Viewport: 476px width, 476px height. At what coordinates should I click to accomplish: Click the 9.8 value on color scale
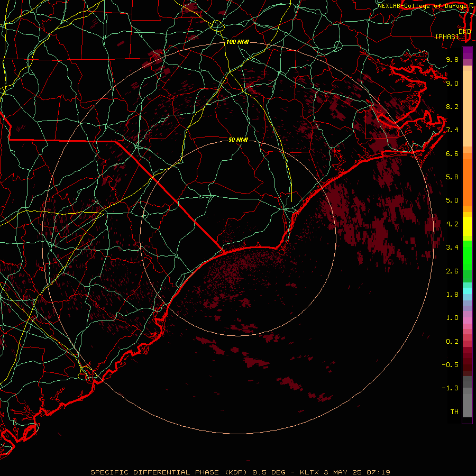(x=452, y=59)
